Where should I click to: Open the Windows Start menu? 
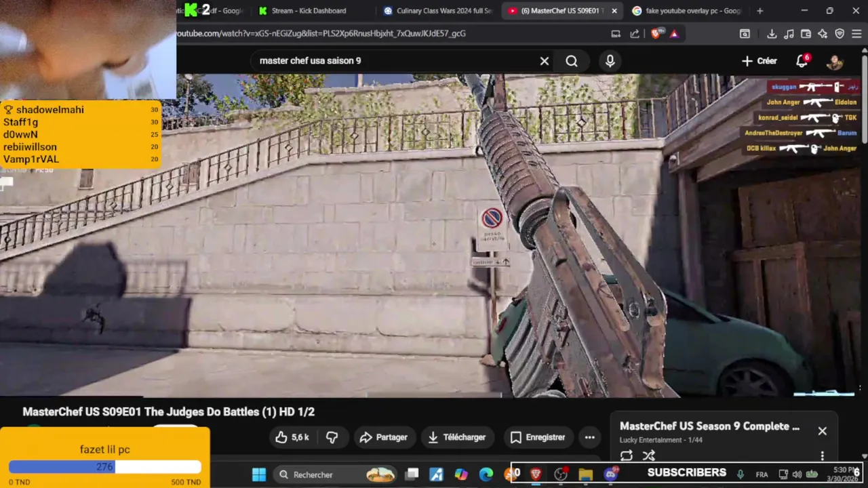(x=259, y=474)
